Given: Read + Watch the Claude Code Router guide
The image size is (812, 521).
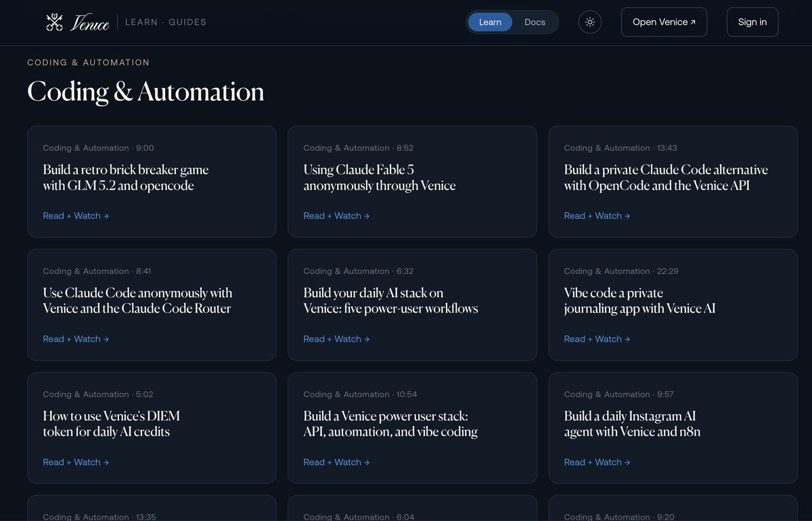Looking at the screenshot, I should coord(76,339).
